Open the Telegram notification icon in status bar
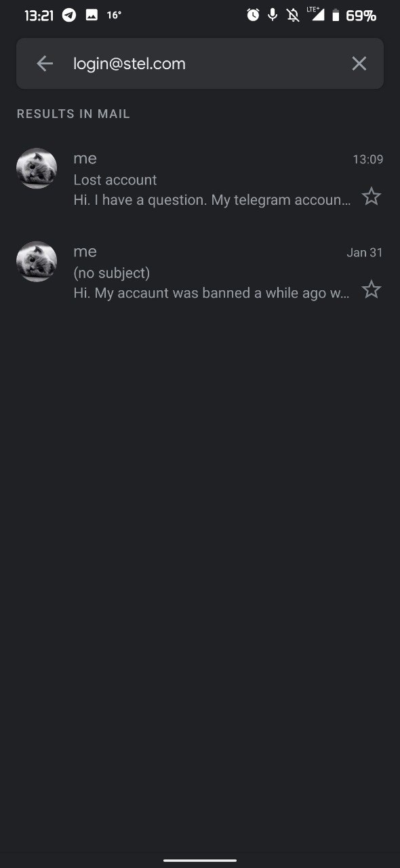This screenshot has height=868, width=400. [69, 15]
